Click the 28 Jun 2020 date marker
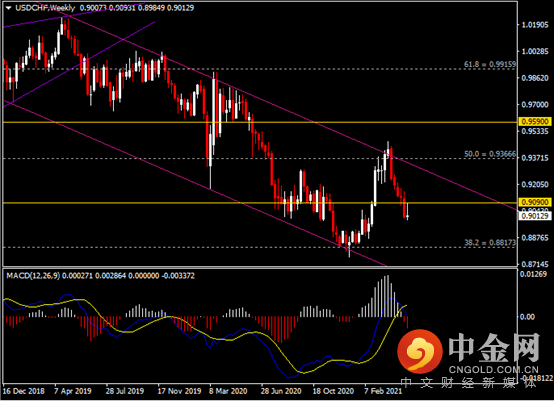 [x=281, y=391]
